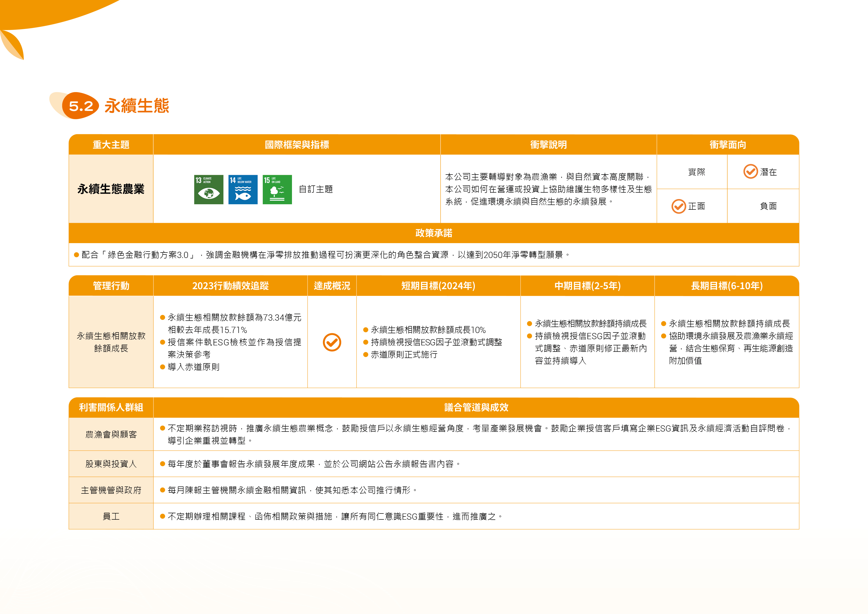Click the 農漁會與顧客 stakeholder row
The width and height of the screenshot is (868, 614).
pos(111,434)
